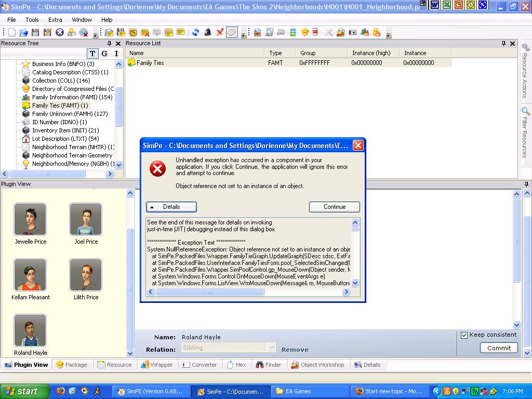
Task: Pin the Resource List panel
Action: point(503,44)
